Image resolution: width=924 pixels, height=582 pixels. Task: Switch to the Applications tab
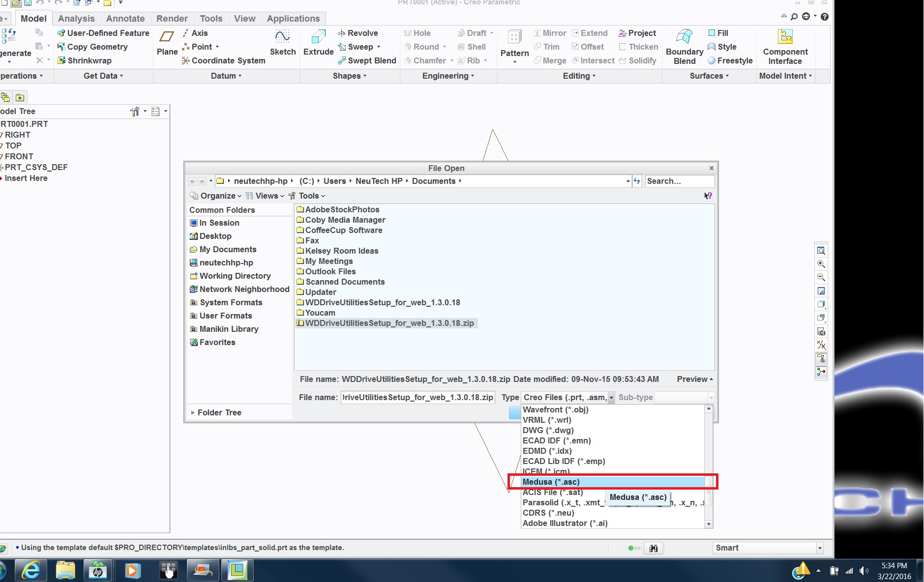point(293,19)
